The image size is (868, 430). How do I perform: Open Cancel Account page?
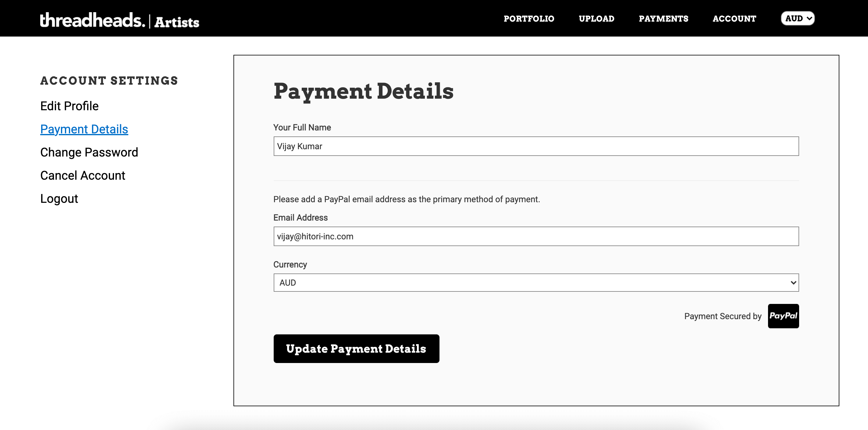click(83, 175)
